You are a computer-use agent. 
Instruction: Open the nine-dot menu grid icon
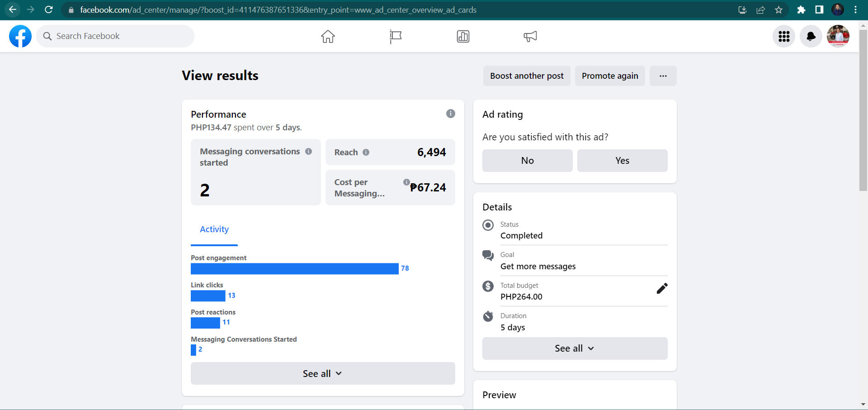[784, 36]
